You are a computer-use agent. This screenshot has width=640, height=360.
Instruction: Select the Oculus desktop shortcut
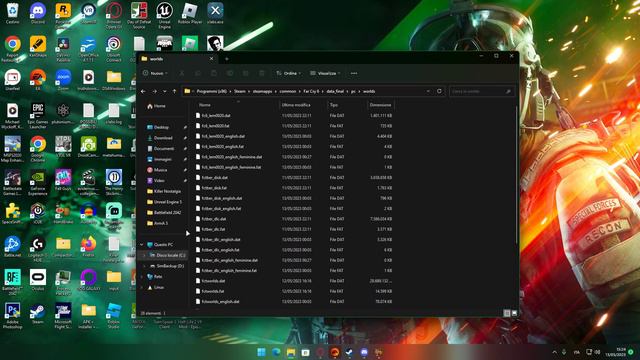point(38,280)
